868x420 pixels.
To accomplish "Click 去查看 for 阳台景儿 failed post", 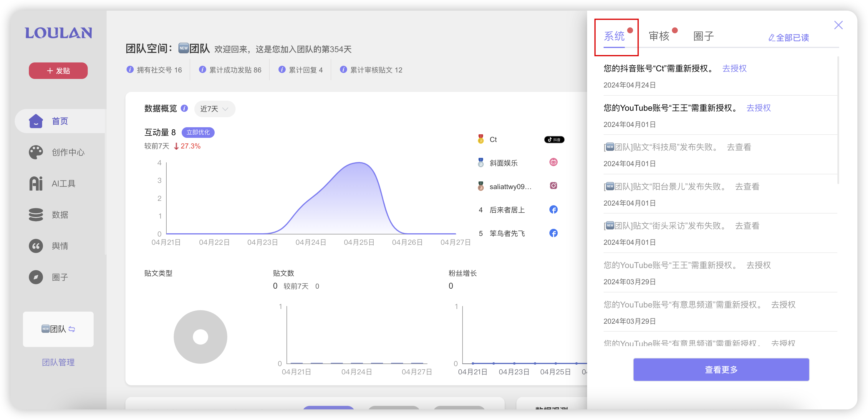I will [x=747, y=187].
